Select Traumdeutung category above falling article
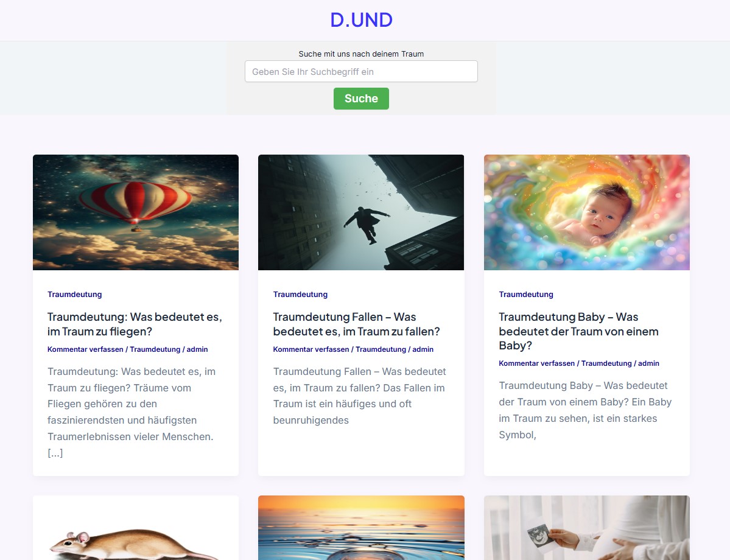 (300, 294)
